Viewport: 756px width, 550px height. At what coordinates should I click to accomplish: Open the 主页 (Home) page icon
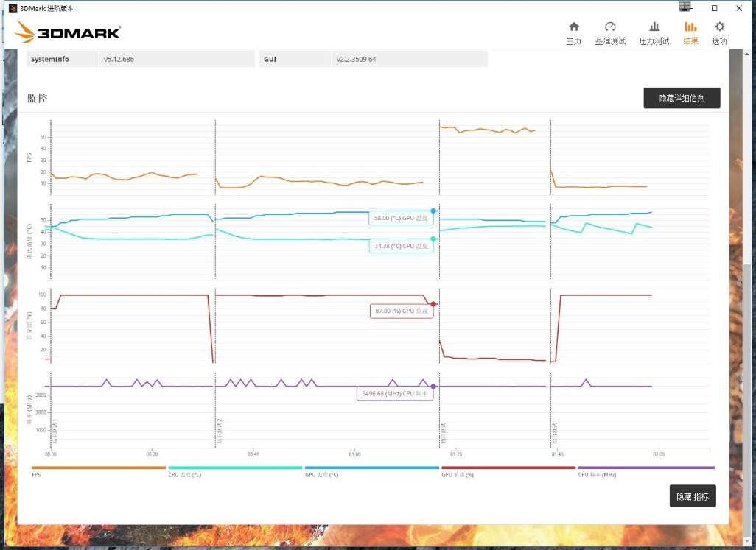[574, 26]
